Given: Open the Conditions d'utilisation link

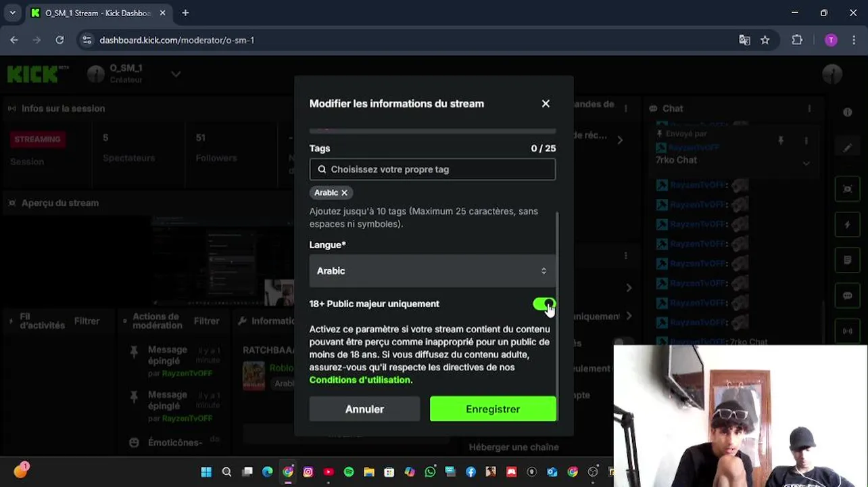Looking at the screenshot, I should pos(360,380).
